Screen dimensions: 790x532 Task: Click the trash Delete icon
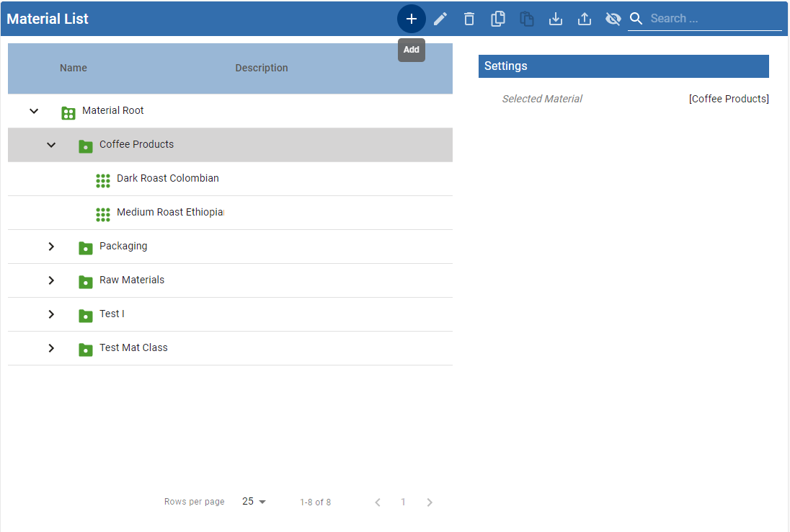(x=469, y=19)
